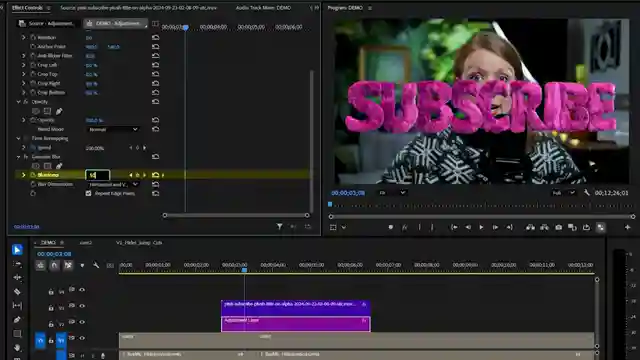Image resolution: width=640 pixels, height=360 pixels.
Task: Select the Ripple Edit tool
Action: pyautogui.click(x=17, y=278)
